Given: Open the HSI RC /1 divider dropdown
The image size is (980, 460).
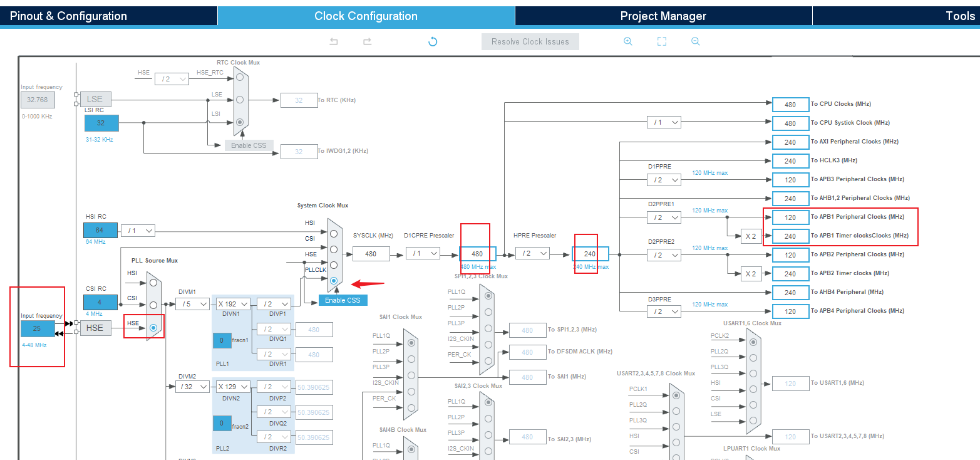Looking at the screenshot, I should 138,231.
